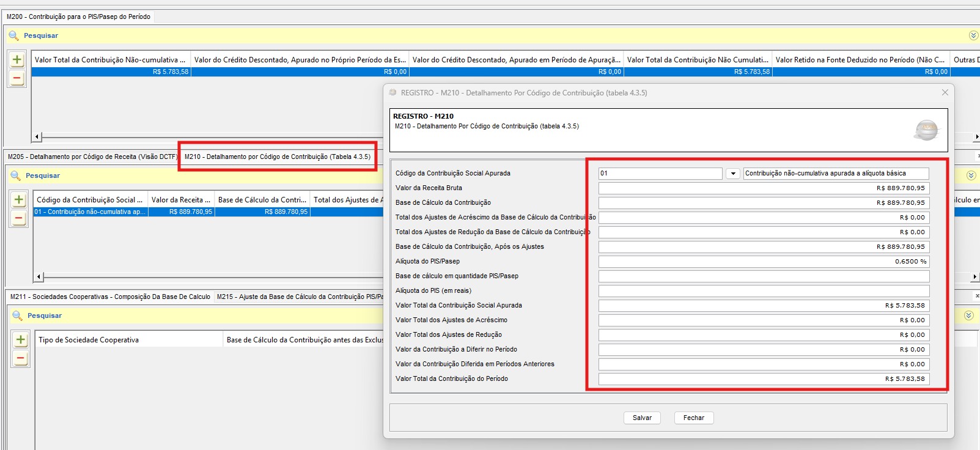This screenshot has height=450, width=980.
Task: Click the Valor Total da Contribuição do Período field
Action: (764, 379)
